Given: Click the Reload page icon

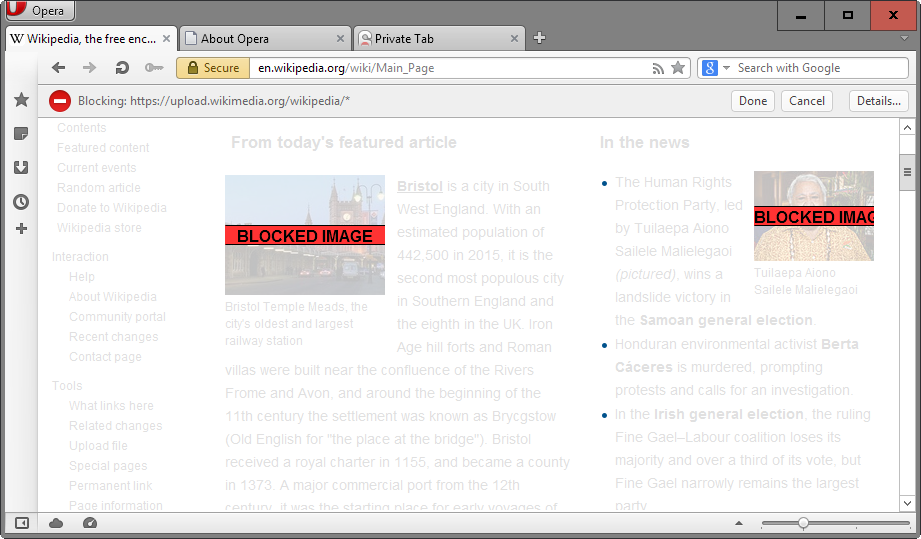Looking at the screenshot, I should click(x=122, y=68).
